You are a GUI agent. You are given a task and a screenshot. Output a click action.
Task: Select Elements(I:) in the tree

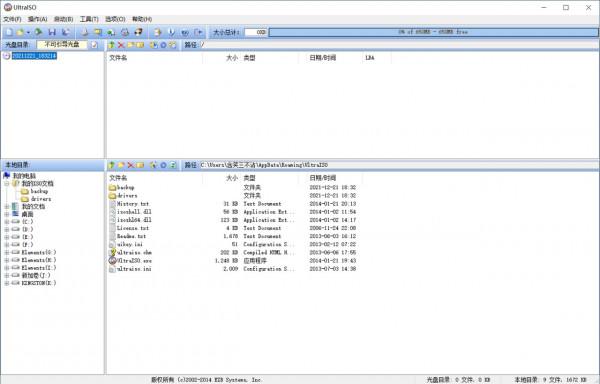point(39,268)
